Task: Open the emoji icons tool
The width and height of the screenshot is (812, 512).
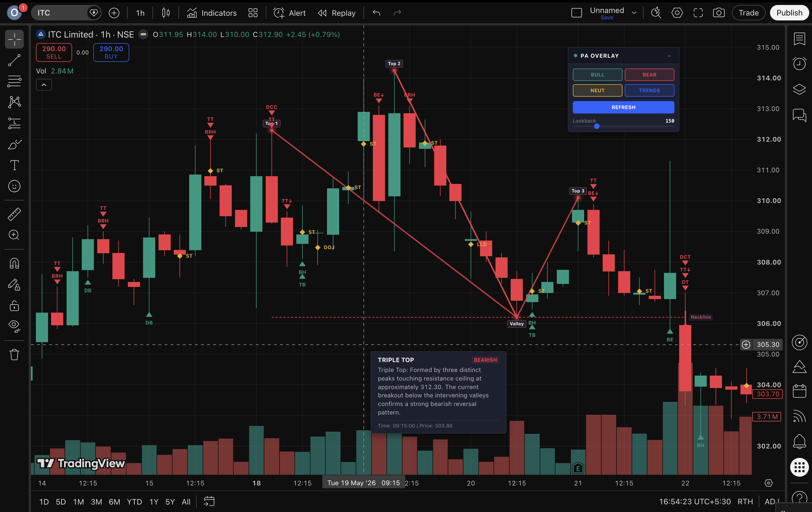Action: (14, 186)
